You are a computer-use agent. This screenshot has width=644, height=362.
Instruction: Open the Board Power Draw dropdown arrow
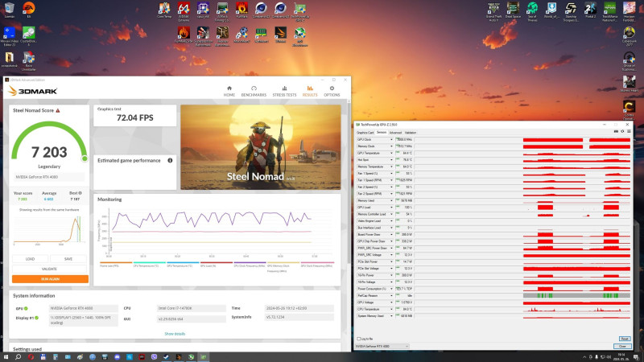391,234
